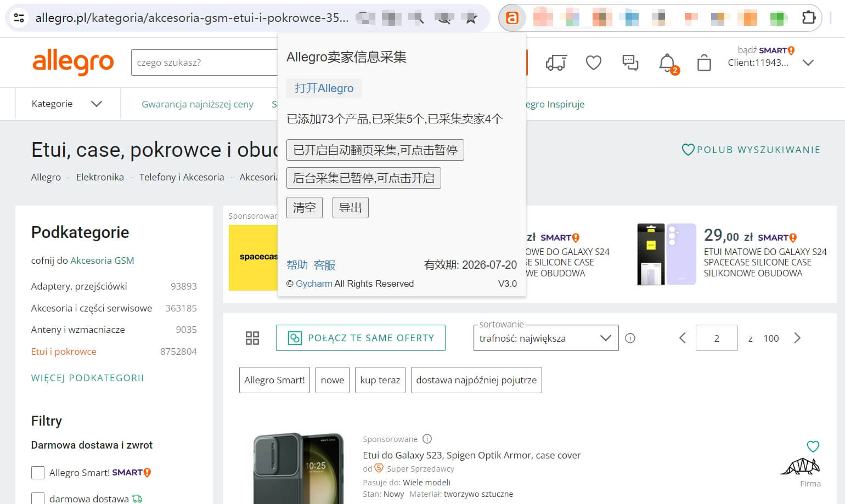The width and height of the screenshot is (845, 504).
Task: Click the yellow spacecase sponsor banner
Action: pyautogui.click(x=253, y=257)
